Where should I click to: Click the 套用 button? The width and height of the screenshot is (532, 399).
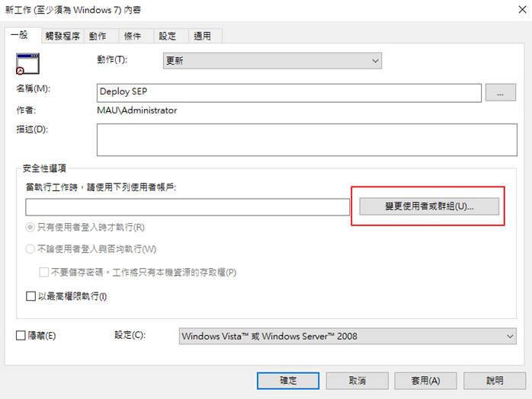coord(425,380)
